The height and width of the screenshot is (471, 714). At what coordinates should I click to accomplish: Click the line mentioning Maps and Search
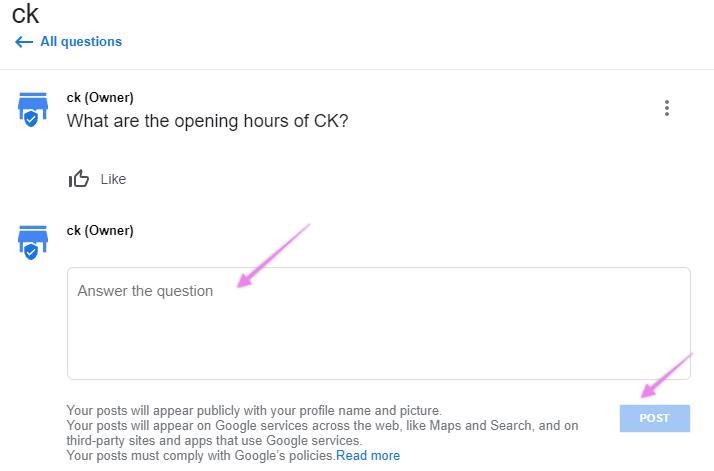point(322,425)
